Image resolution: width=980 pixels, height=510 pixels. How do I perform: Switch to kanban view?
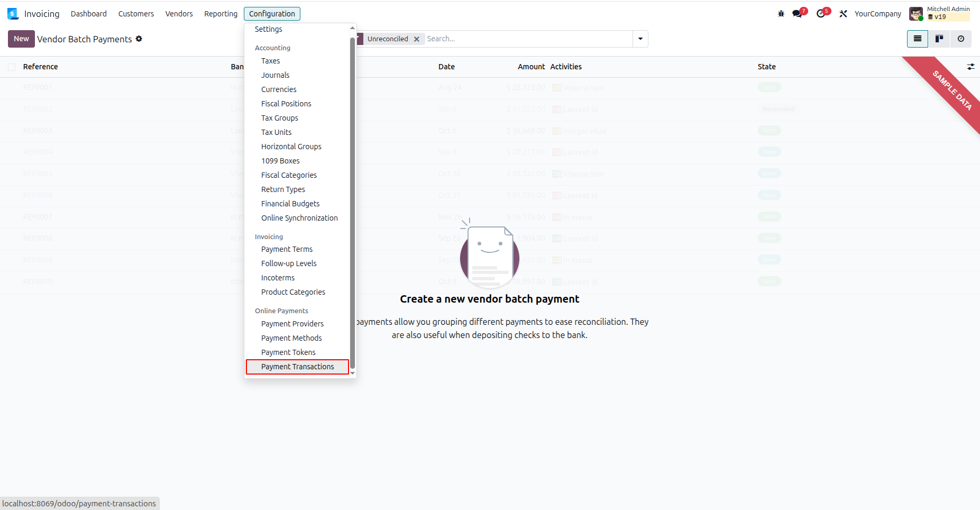pyautogui.click(x=939, y=39)
